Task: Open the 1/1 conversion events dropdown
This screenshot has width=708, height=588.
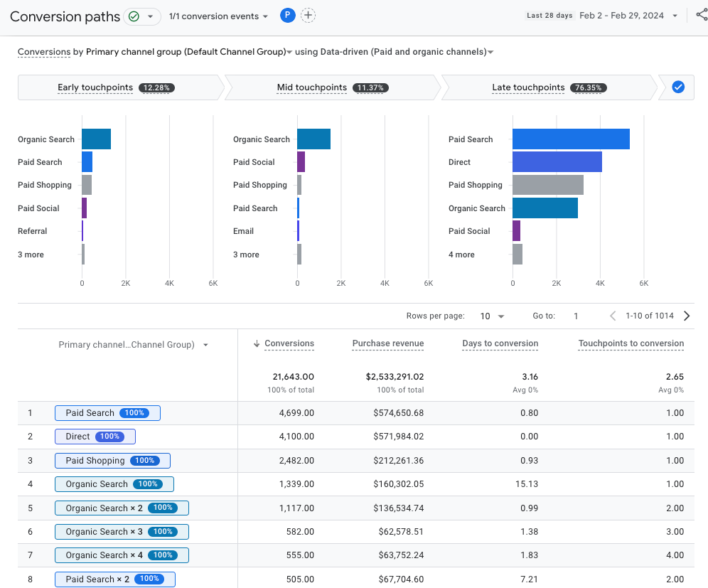Action: [218, 16]
